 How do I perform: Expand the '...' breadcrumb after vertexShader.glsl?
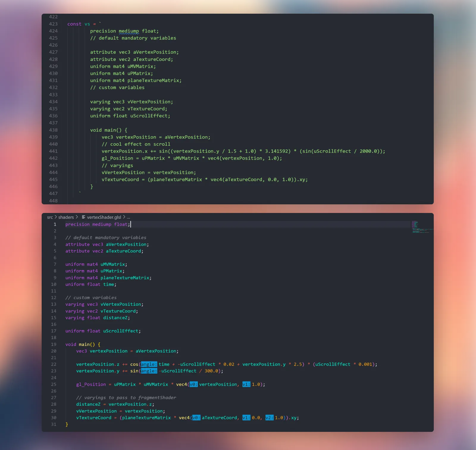[128, 217]
